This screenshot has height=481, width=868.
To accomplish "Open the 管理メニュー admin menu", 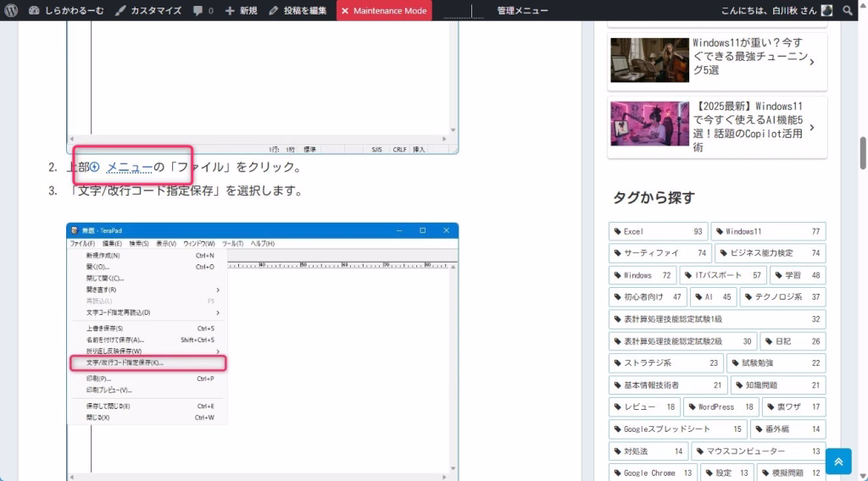I will coord(522,10).
